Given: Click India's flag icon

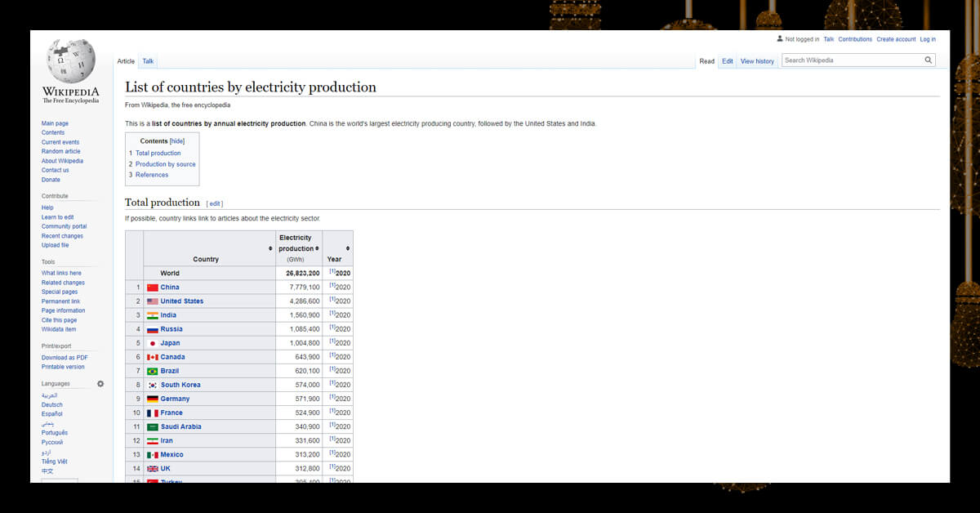Looking at the screenshot, I should [153, 315].
